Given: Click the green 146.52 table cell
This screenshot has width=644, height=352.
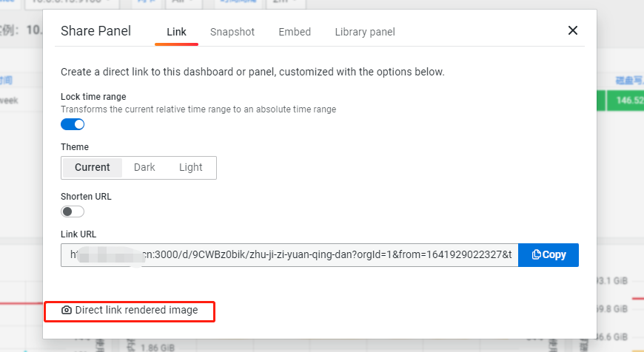Looking at the screenshot, I should (625, 101).
